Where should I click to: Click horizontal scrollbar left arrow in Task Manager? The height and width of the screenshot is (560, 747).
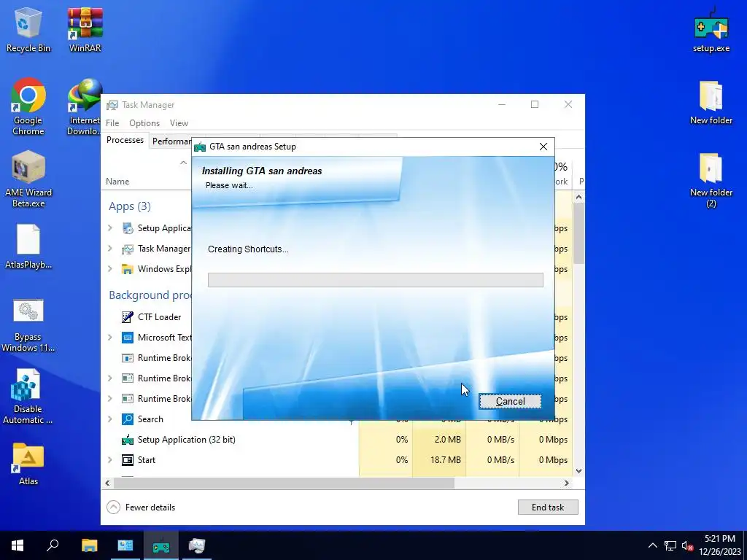(108, 483)
